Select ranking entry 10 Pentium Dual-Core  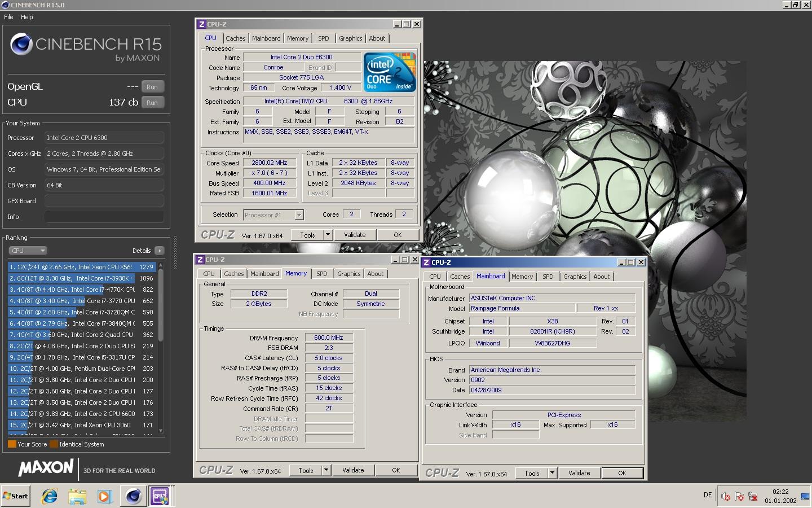coord(82,369)
